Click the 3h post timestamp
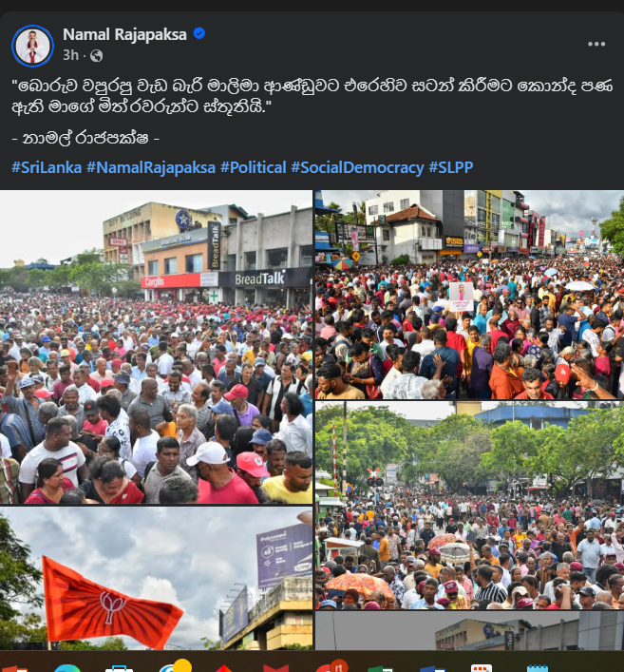The image size is (624, 672). 70,55
